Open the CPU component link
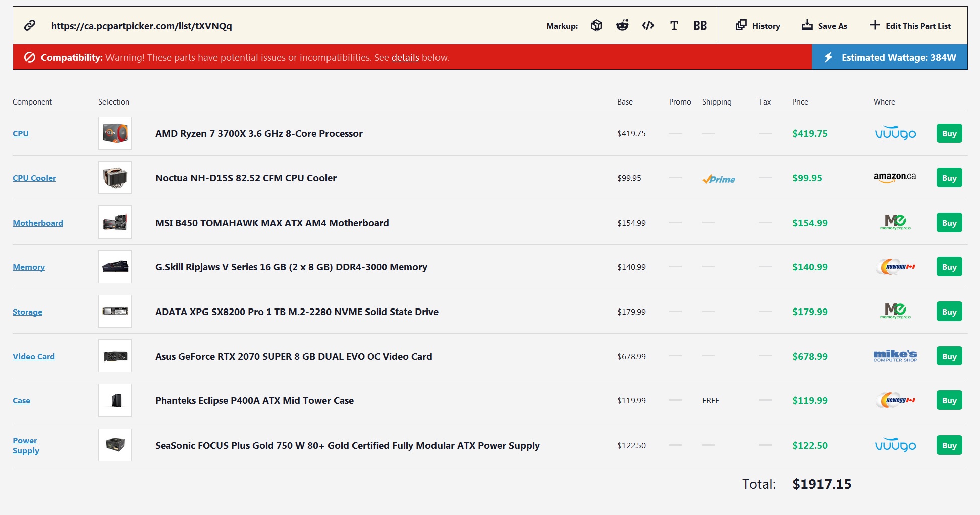980x515 pixels. [21, 133]
